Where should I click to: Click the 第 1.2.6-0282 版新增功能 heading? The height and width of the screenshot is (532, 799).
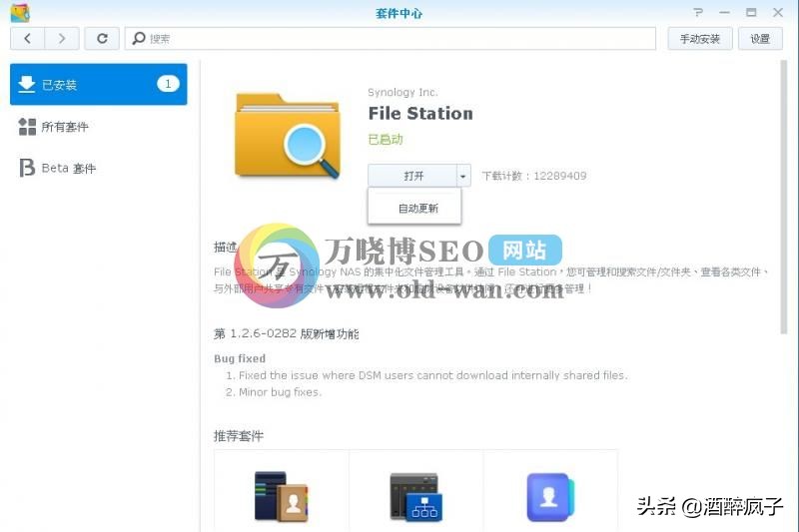click(287, 334)
